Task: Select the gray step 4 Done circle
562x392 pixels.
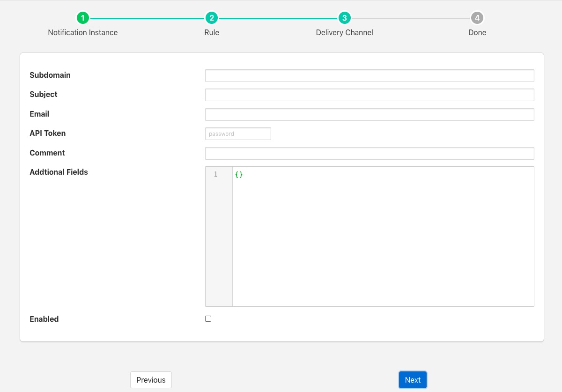Action: click(477, 18)
